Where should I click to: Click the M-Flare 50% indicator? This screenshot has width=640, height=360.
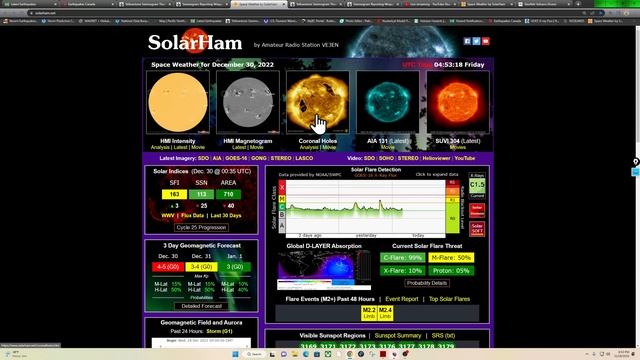451,258
